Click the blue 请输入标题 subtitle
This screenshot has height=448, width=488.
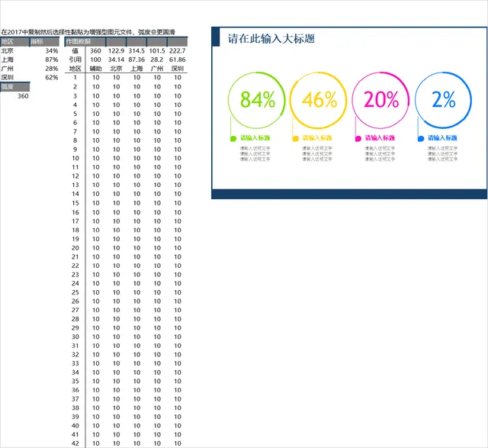pyautogui.click(x=442, y=137)
